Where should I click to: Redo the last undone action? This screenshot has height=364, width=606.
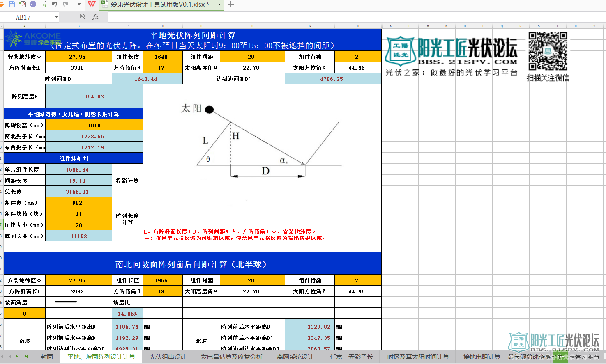coord(65,4)
